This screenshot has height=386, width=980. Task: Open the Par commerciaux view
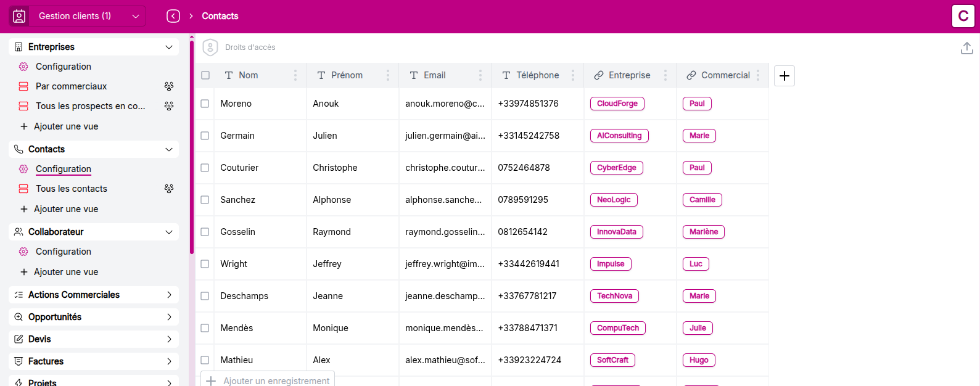pyautogui.click(x=72, y=86)
